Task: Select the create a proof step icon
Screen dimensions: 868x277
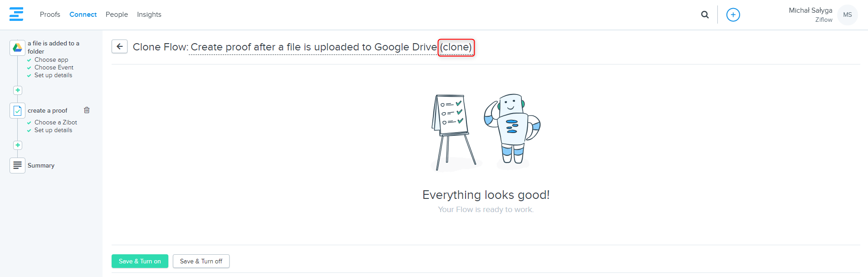Action: pos(17,111)
